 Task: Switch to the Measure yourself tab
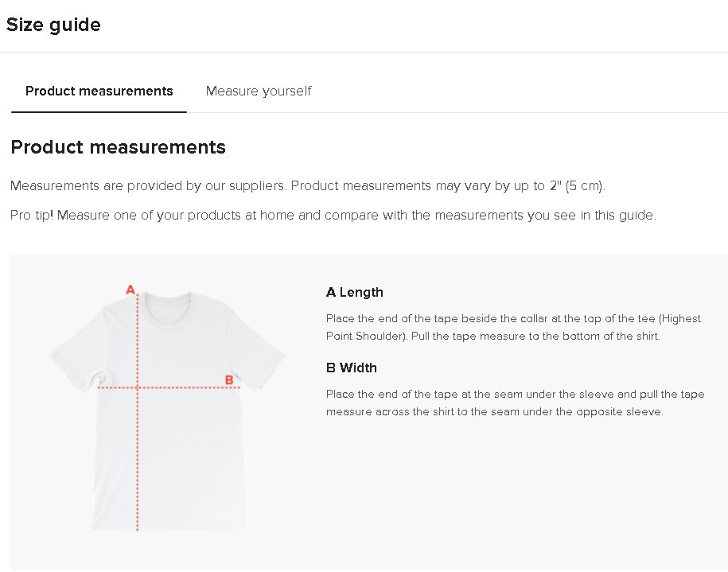click(258, 91)
